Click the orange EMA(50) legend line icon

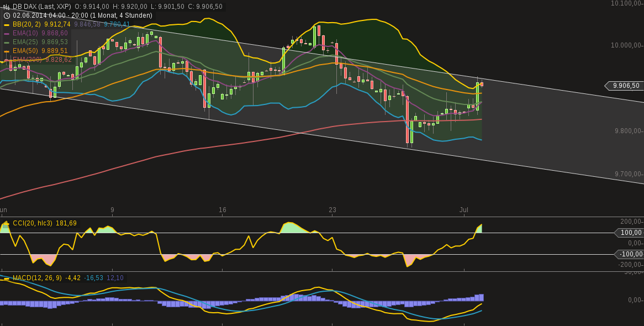pyautogui.click(x=7, y=51)
